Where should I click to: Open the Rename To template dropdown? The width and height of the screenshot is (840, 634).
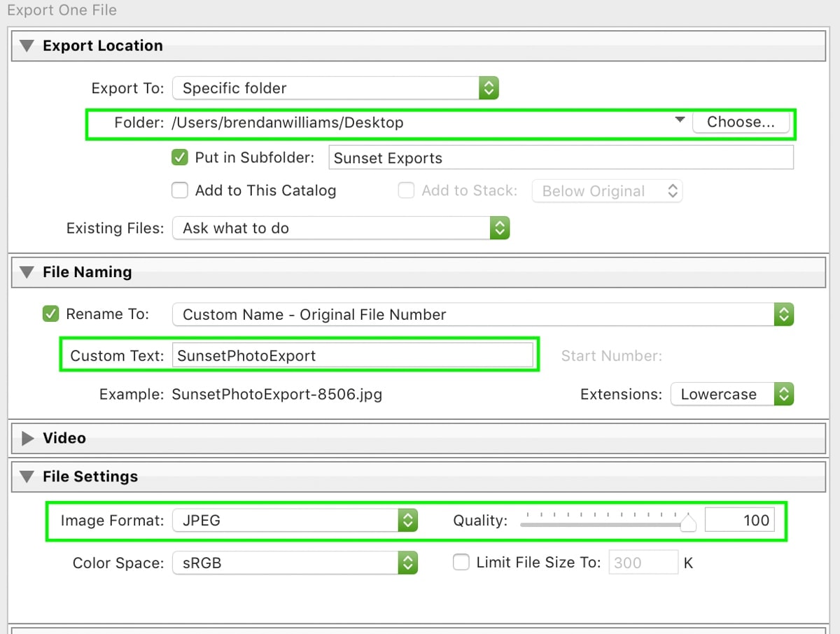point(483,314)
